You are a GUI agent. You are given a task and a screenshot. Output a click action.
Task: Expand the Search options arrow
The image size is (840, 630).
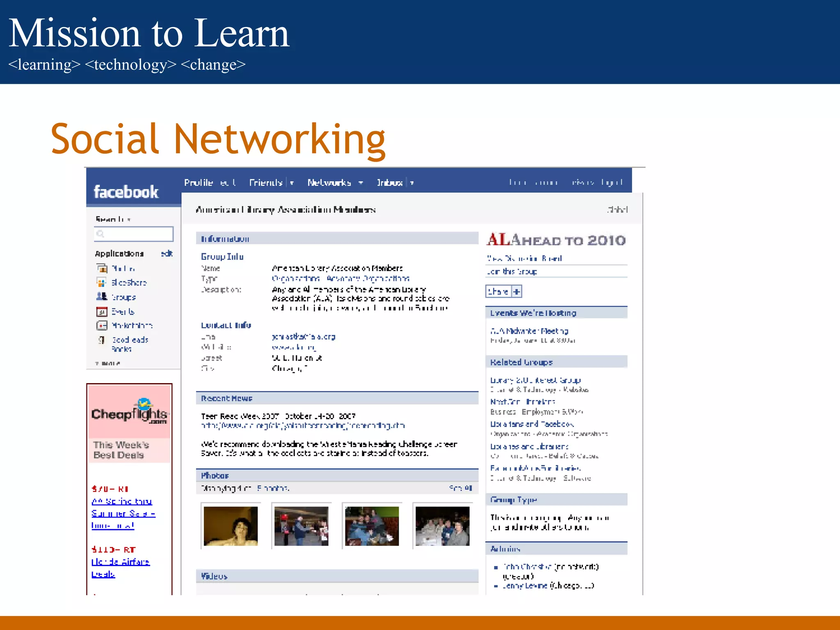click(128, 219)
